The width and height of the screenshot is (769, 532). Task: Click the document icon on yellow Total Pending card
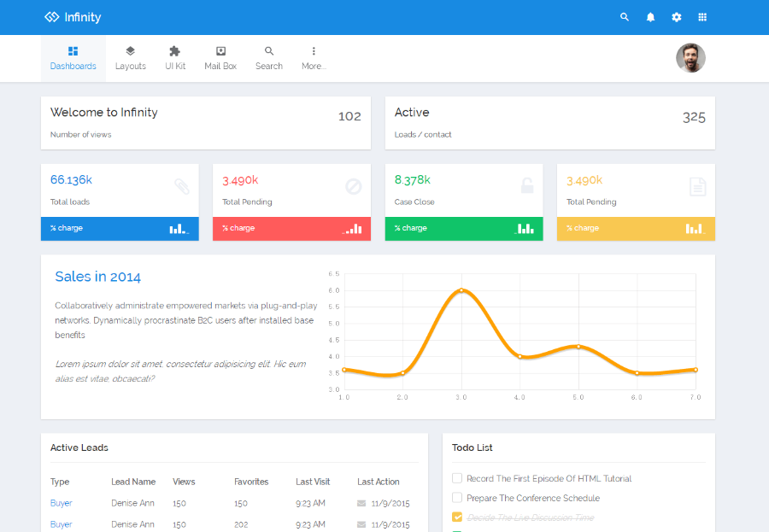coord(697,187)
